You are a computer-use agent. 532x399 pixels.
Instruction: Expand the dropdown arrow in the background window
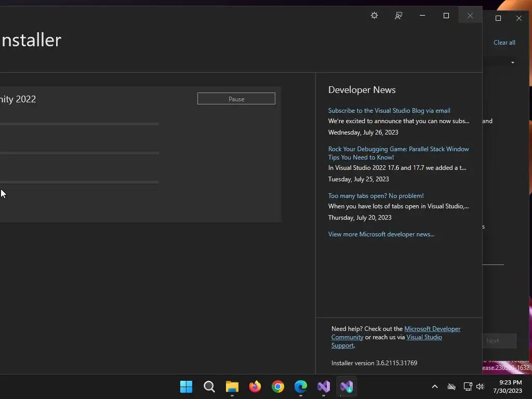click(x=513, y=62)
